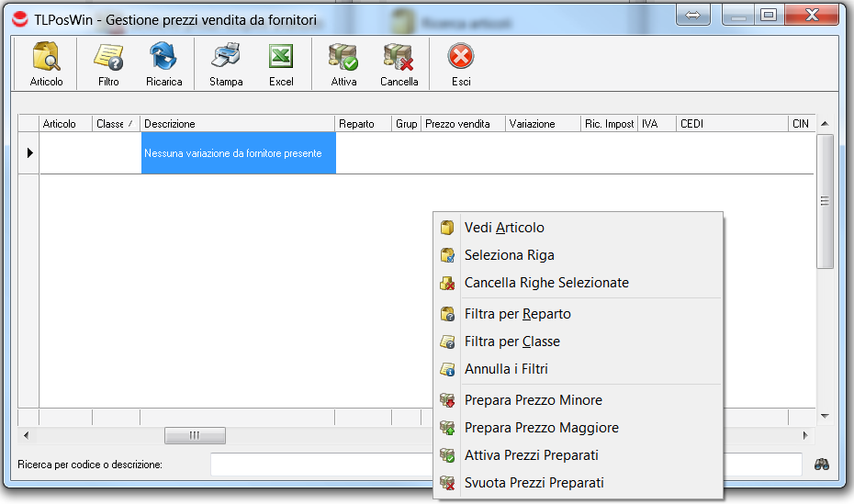Click the icon beside Cancella Righe Selezionate
This screenshot has height=504, width=854.
pyautogui.click(x=447, y=283)
